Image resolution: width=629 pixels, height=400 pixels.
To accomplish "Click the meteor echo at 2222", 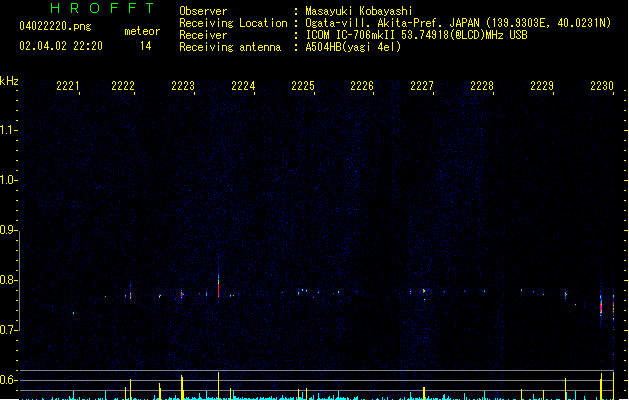I will click(x=130, y=292).
